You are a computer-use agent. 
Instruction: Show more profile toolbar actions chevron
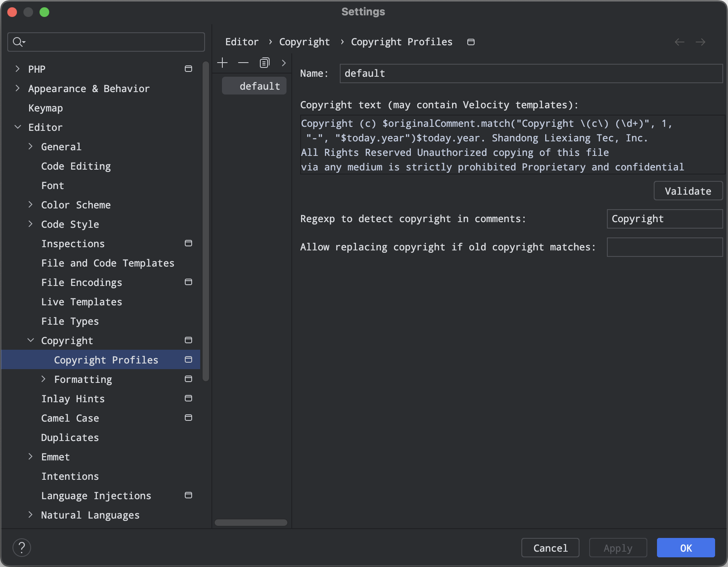click(284, 63)
